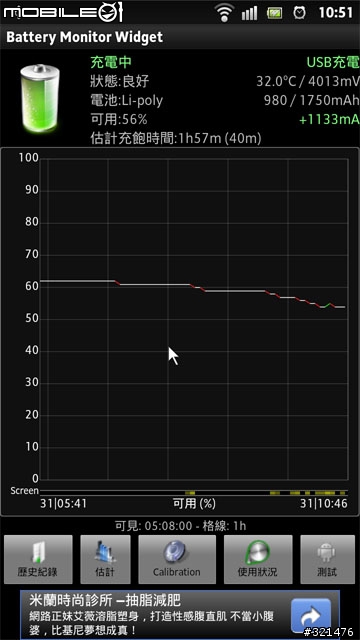Tap the 31|10:46 end time label

[324, 504]
